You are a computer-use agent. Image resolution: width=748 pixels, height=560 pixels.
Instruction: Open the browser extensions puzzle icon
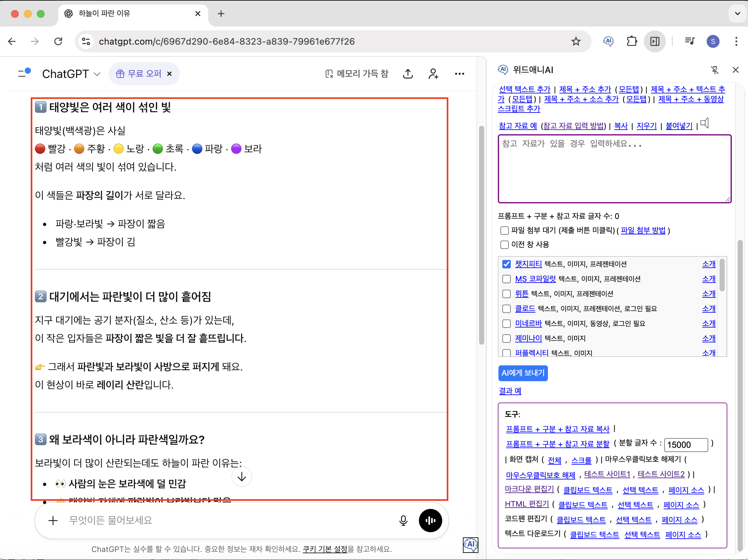pyautogui.click(x=631, y=41)
